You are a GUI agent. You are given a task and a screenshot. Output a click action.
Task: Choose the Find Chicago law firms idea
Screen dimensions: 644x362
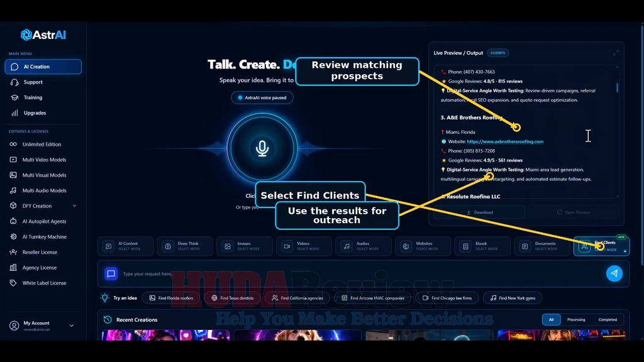click(447, 298)
